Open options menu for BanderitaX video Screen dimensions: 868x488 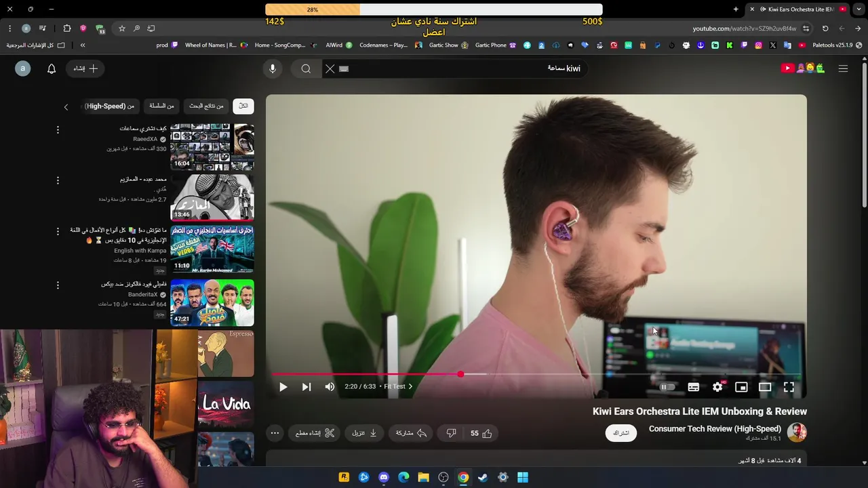[58, 285]
